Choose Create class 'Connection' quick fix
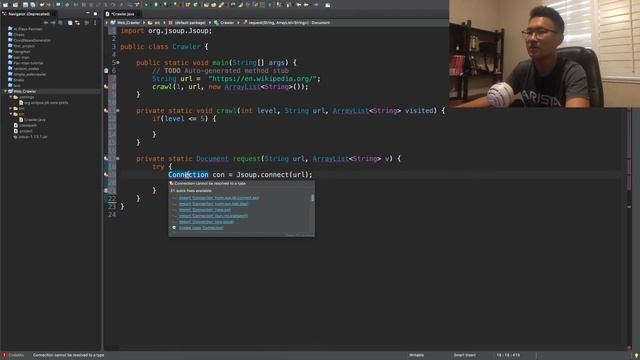Viewport: 640px width, 360px height. [x=201, y=228]
